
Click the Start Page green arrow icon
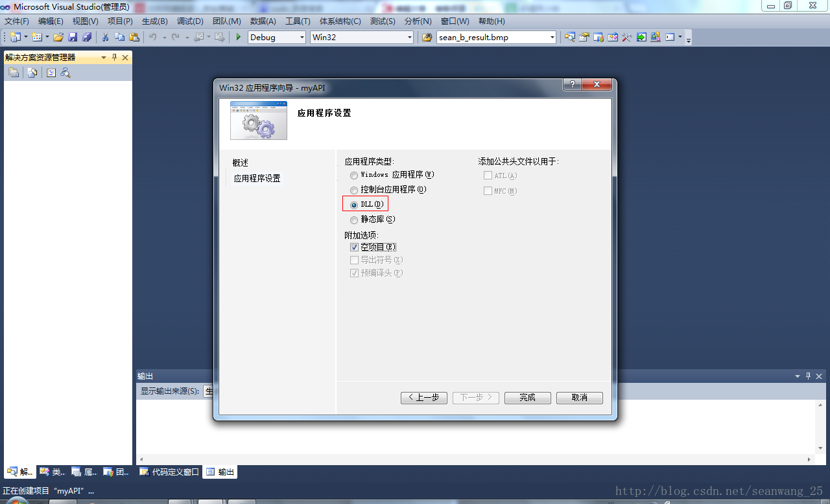(x=641, y=37)
